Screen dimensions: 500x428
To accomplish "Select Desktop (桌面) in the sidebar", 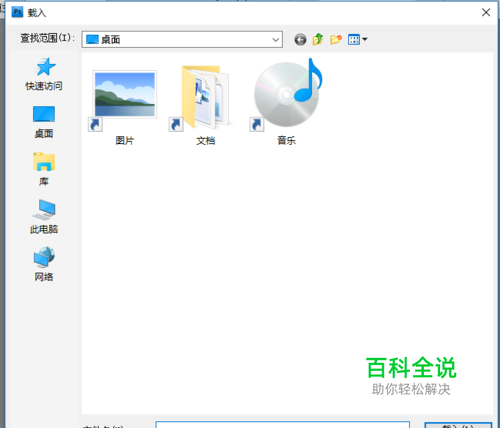I will 44,122.
